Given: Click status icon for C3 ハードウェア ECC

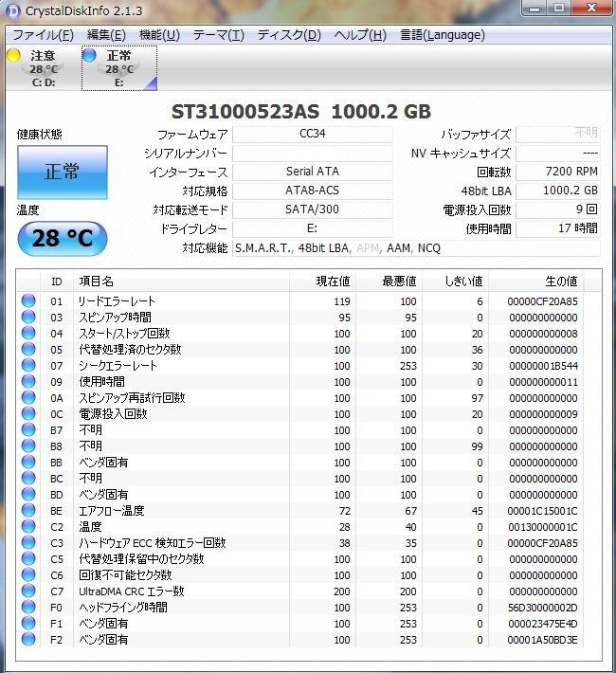Looking at the screenshot, I should [28, 542].
